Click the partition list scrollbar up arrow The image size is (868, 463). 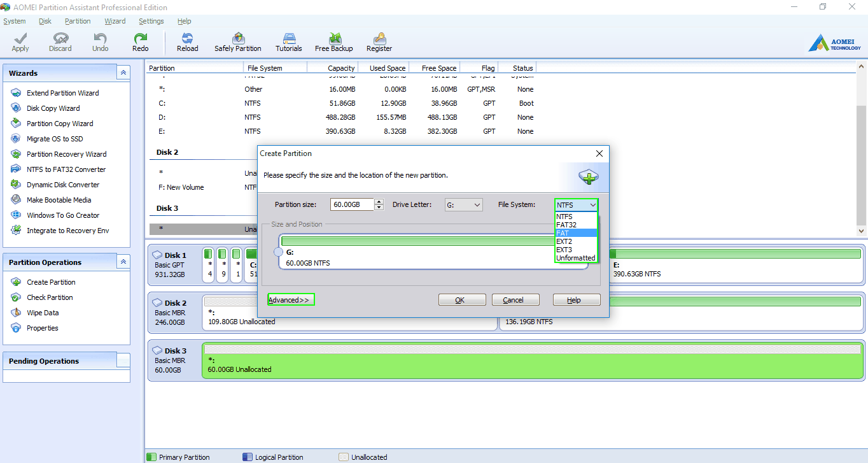click(862, 67)
